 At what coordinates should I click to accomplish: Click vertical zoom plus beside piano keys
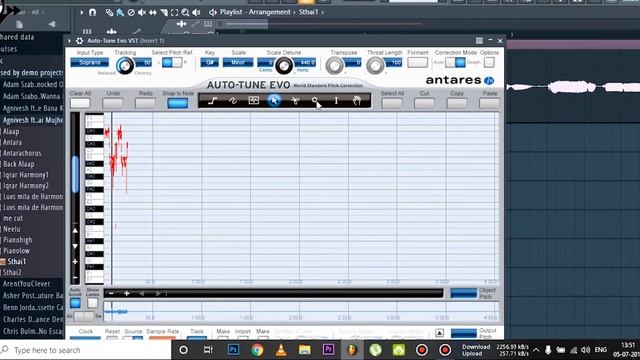point(75,261)
